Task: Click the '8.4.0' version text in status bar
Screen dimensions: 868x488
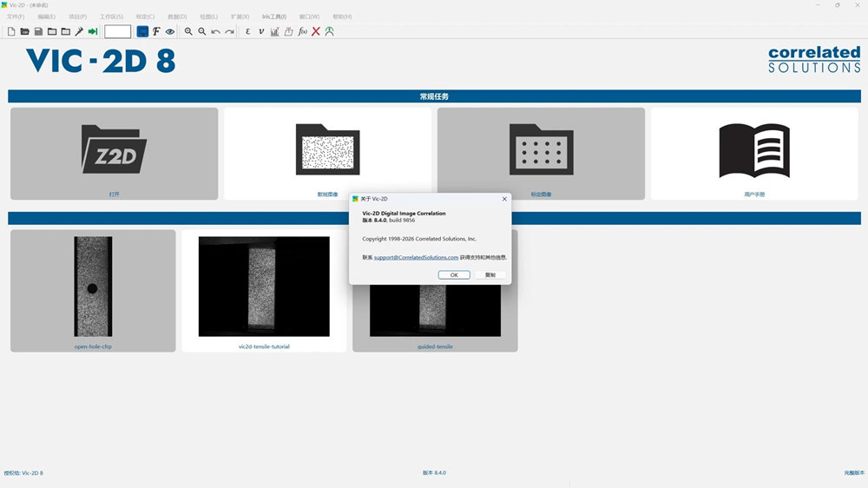Action: [x=440, y=473]
